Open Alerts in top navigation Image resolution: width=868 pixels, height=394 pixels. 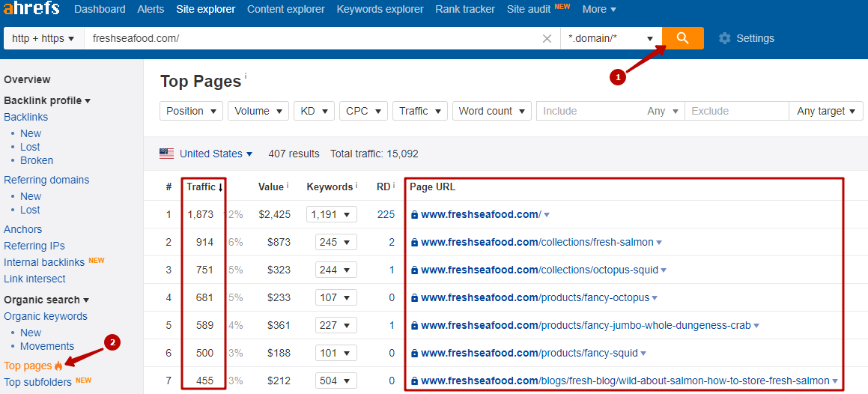[151, 9]
